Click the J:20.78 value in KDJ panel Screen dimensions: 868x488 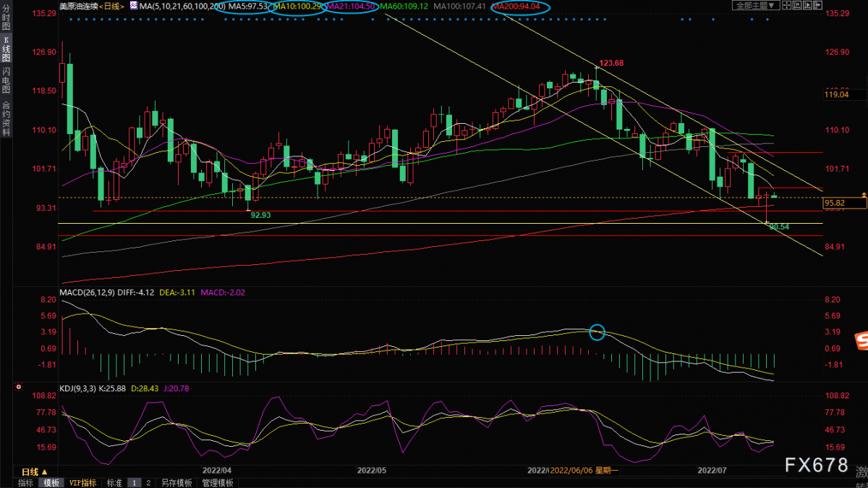pyautogui.click(x=175, y=389)
